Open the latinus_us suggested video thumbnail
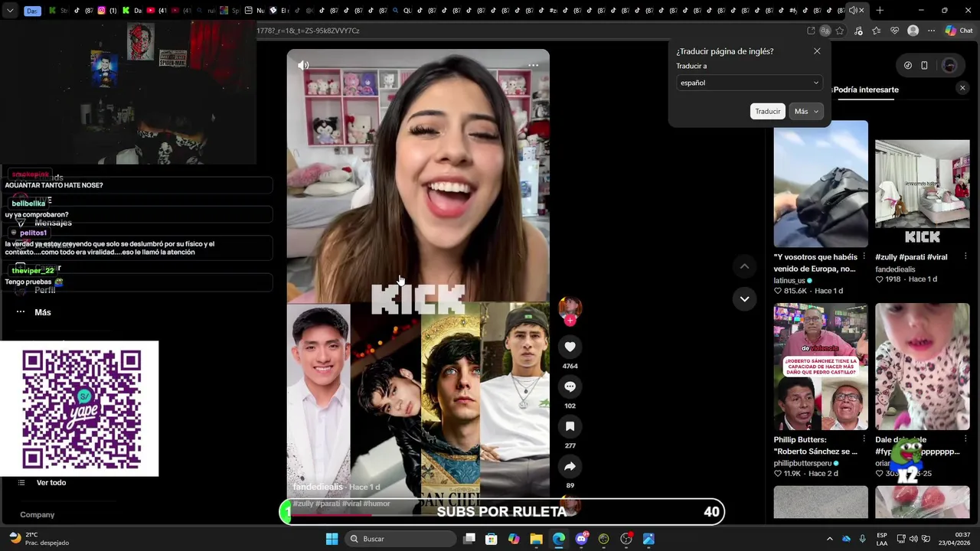 [x=821, y=184]
